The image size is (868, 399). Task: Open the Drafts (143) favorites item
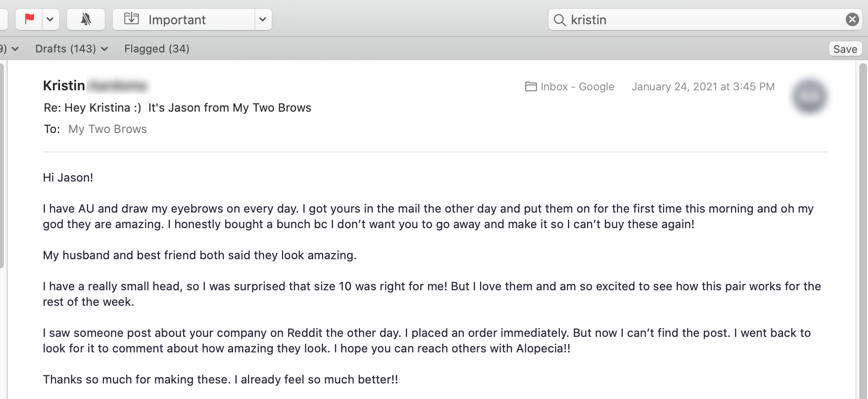pyautogui.click(x=66, y=49)
